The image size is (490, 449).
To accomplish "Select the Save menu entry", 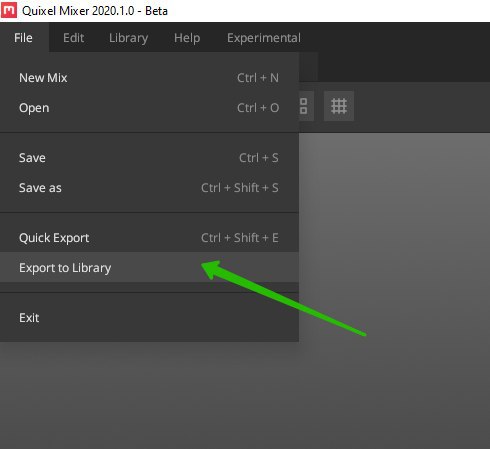I will 149,158.
